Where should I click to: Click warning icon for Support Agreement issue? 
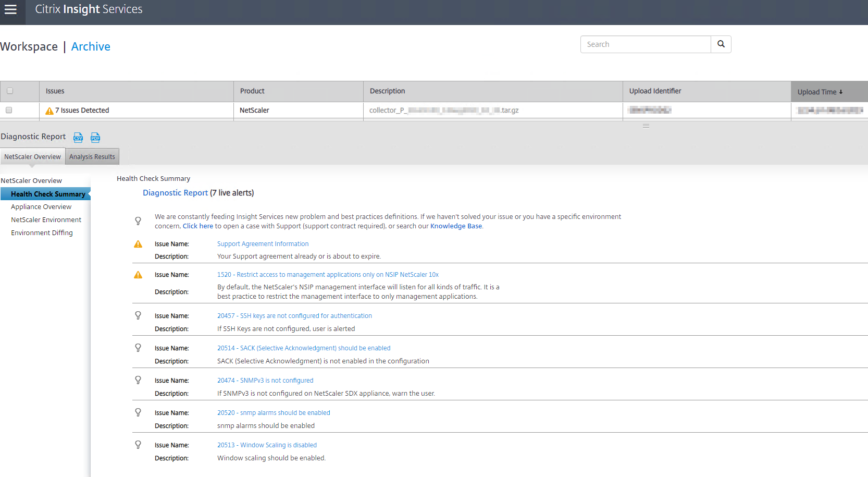coord(138,244)
